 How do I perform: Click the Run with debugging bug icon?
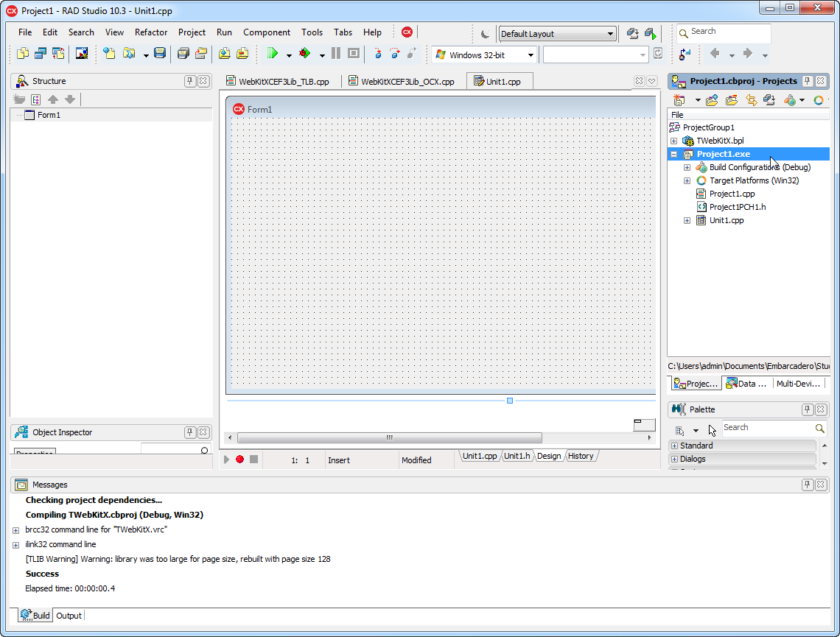tap(305, 53)
